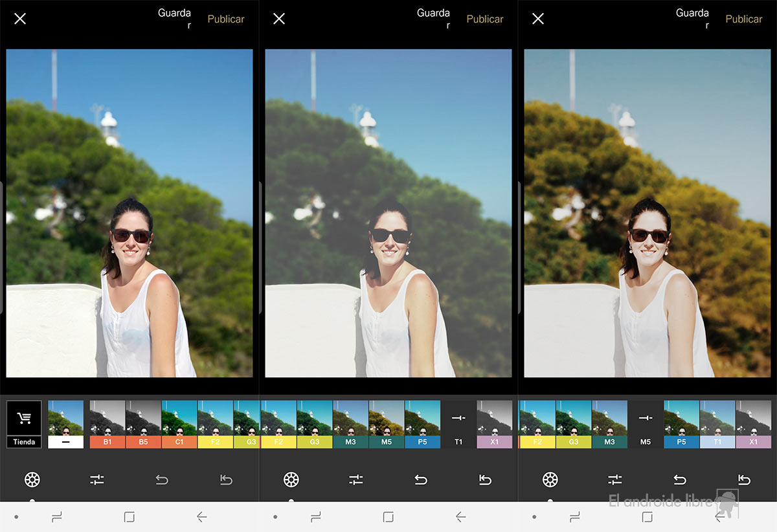The height and width of the screenshot is (532, 777).
Task: Undo last edit on the M5-filtered screen
Action: click(x=680, y=480)
